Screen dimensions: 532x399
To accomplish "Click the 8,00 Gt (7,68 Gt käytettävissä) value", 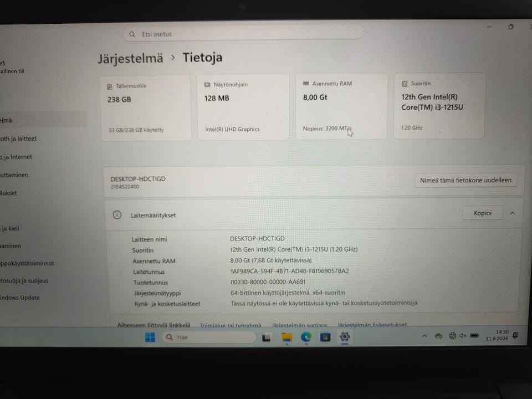I will (x=271, y=260).
